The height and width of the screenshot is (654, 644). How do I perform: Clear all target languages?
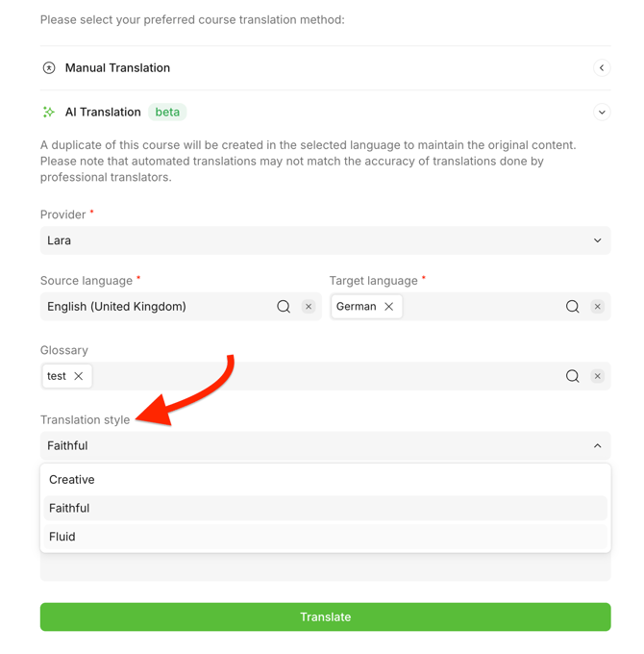(x=597, y=307)
